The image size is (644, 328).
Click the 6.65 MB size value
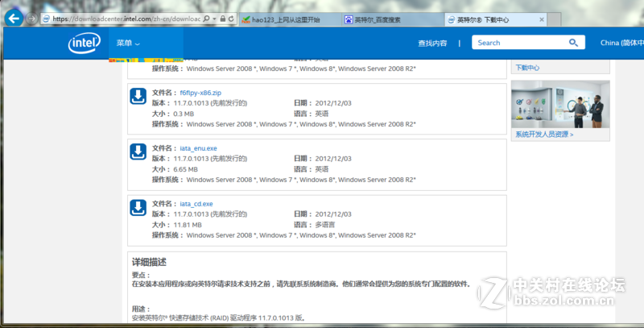(x=186, y=169)
